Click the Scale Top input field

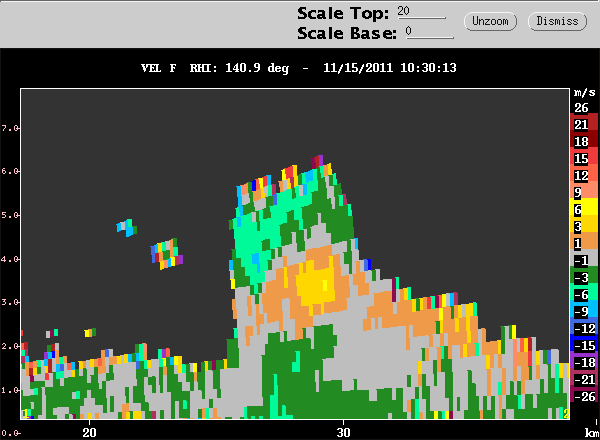421,12
